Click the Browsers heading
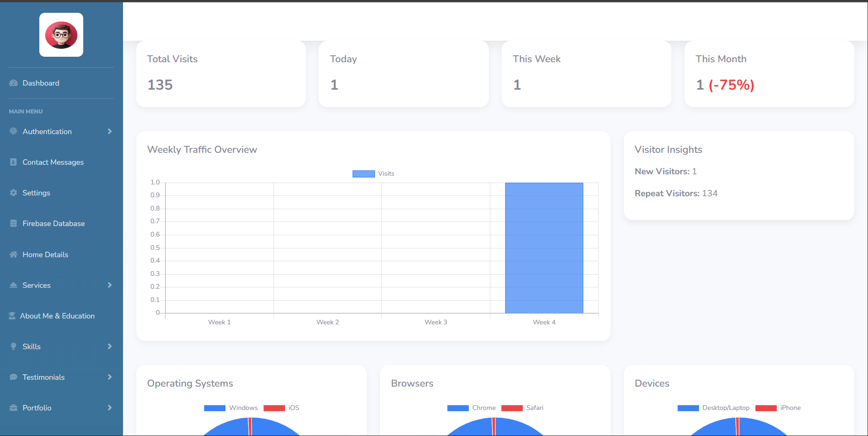 412,383
